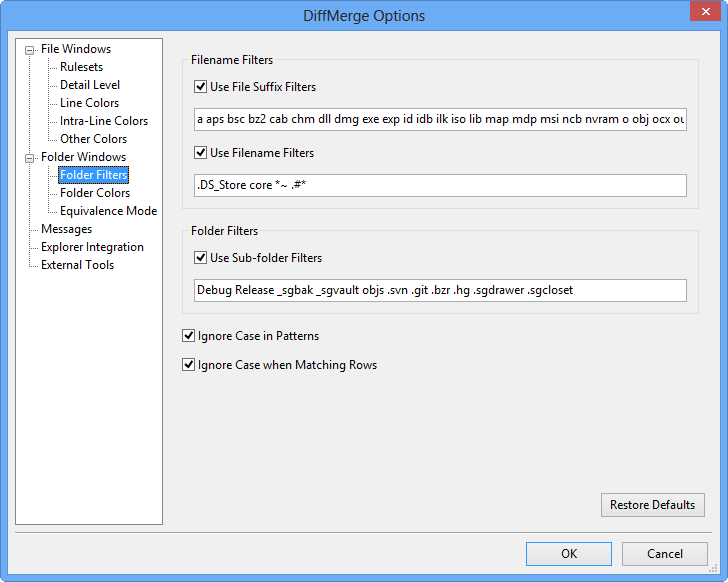Confirm options with the OK button
This screenshot has width=728, height=582.
pyautogui.click(x=568, y=553)
